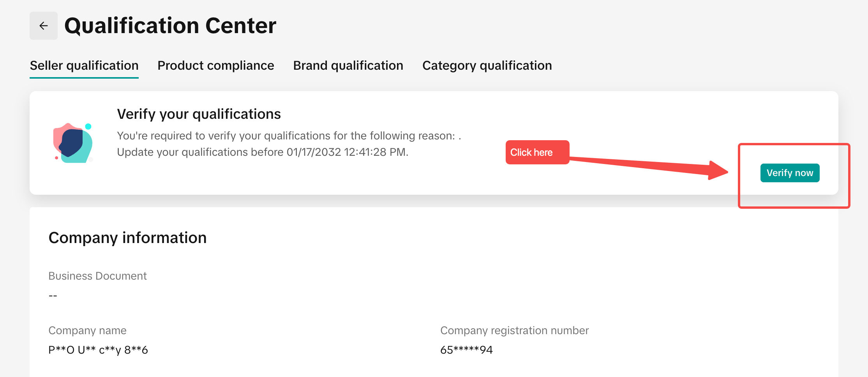Select the Seller qualification tab

pyautogui.click(x=84, y=65)
